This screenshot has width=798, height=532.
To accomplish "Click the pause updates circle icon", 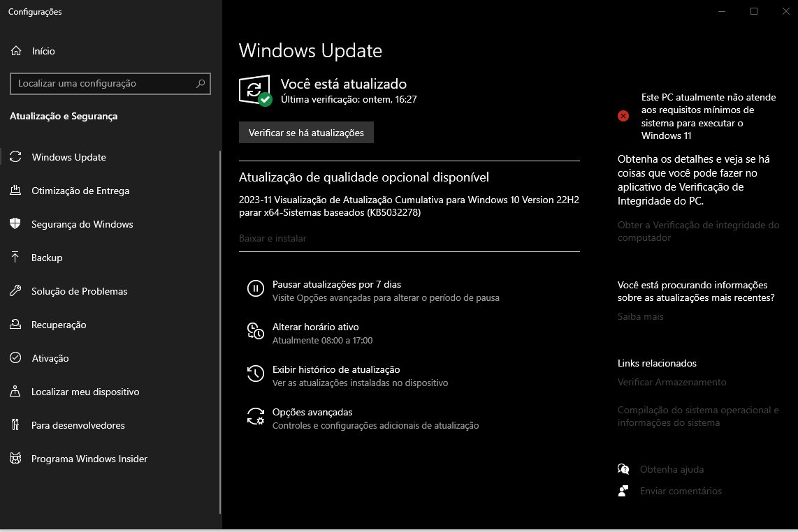I will coord(256,288).
